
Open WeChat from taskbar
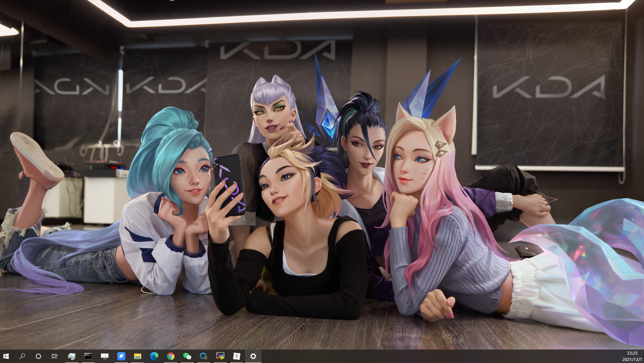coord(187,356)
